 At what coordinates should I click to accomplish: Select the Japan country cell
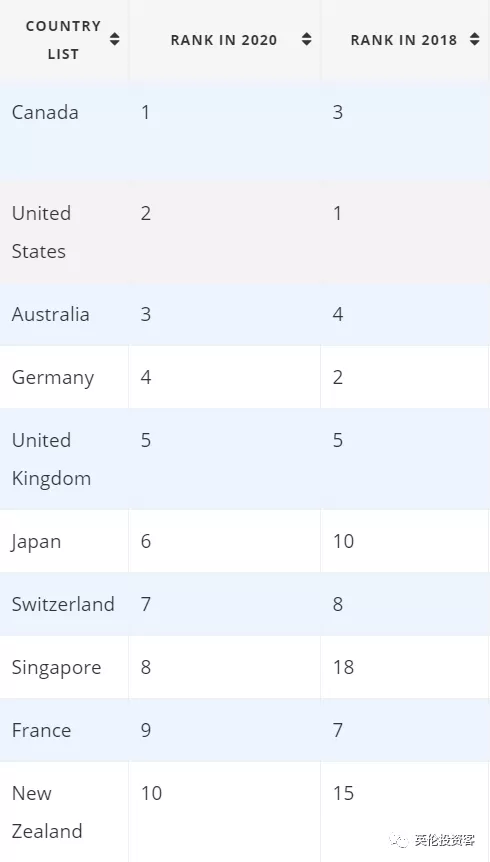pyautogui.click(x=64, y=541)
